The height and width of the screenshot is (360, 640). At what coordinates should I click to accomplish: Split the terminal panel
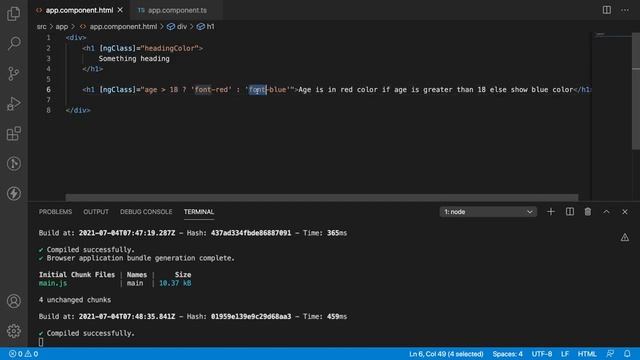569,212
